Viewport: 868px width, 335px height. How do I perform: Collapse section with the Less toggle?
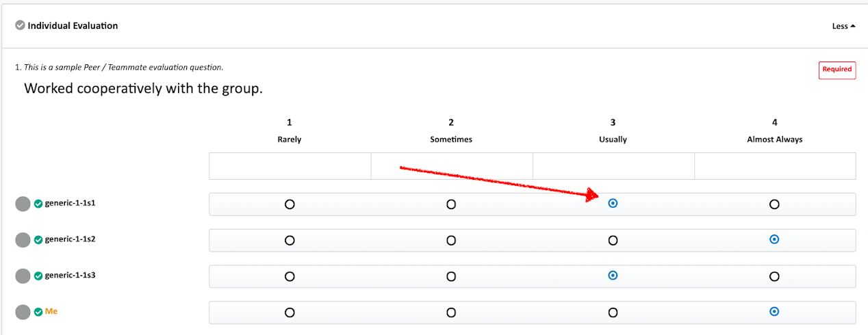pos(843,27)
